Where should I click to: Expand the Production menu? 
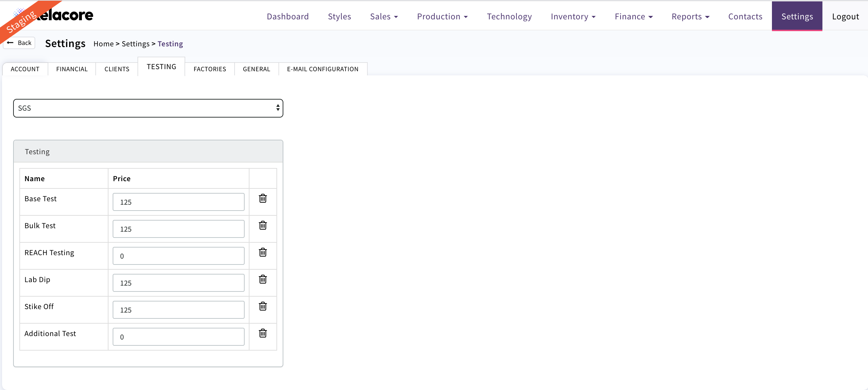point(442,17)
